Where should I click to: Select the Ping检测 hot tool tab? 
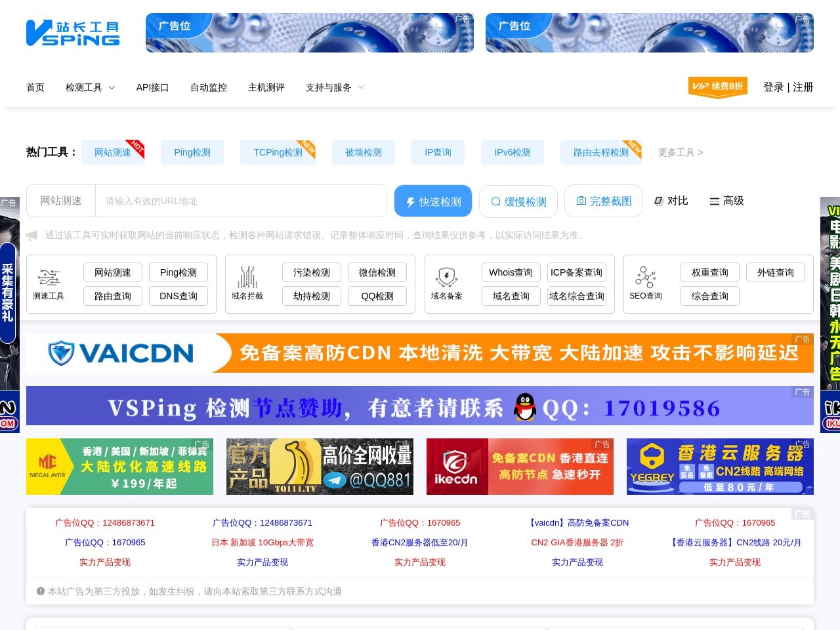coord(192,152)
